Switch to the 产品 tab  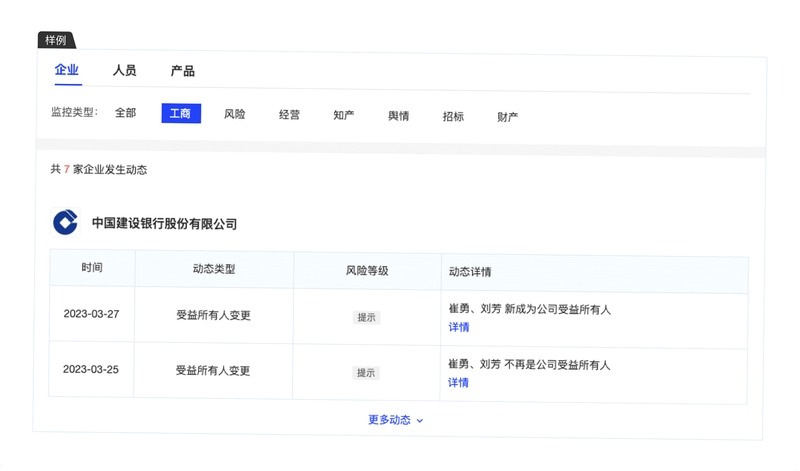click(x=183, y=71)
